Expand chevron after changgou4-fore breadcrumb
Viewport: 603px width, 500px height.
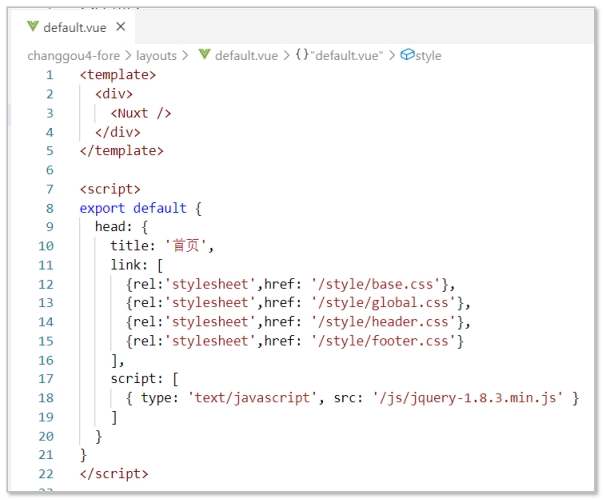[x=128, y=56]
